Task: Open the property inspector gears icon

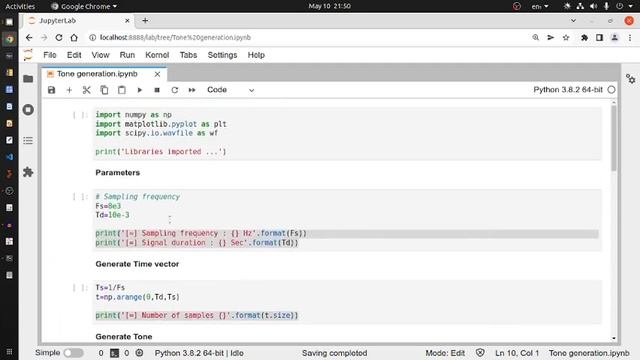Action: point(631,79)
